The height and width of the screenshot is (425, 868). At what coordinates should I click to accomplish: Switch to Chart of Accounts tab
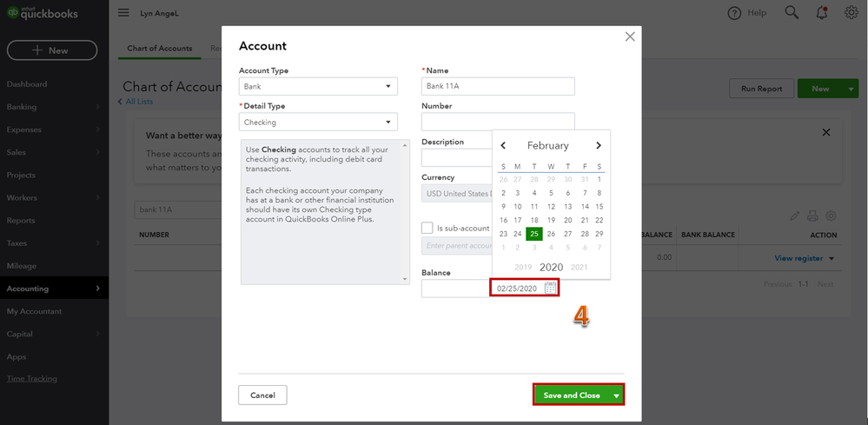(159, 48)
